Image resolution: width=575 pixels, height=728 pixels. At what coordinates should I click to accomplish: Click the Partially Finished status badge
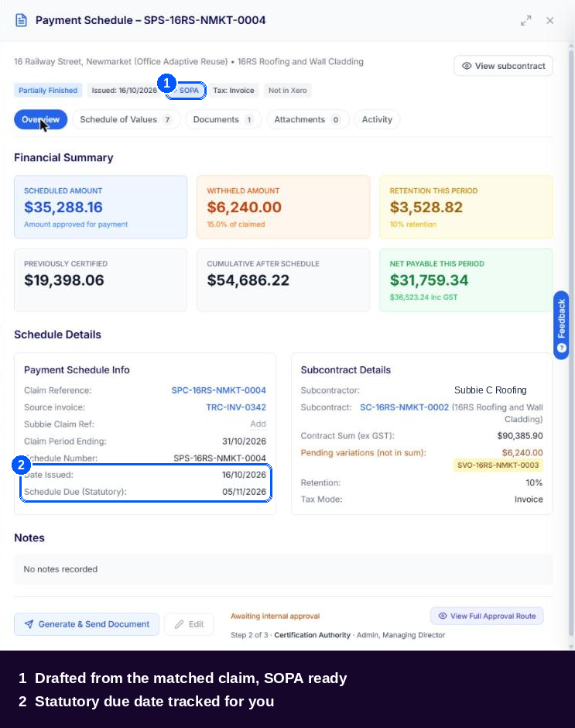click(x=48, y=90)
